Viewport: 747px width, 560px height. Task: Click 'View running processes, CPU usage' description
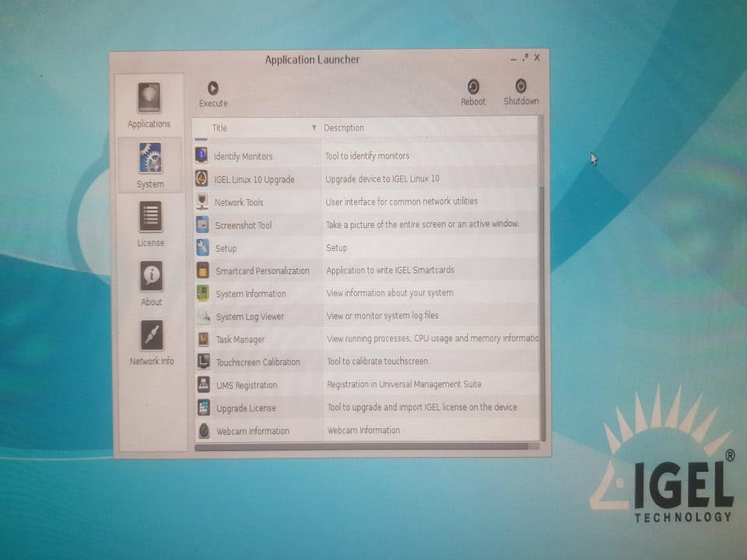tap(433, 338)
